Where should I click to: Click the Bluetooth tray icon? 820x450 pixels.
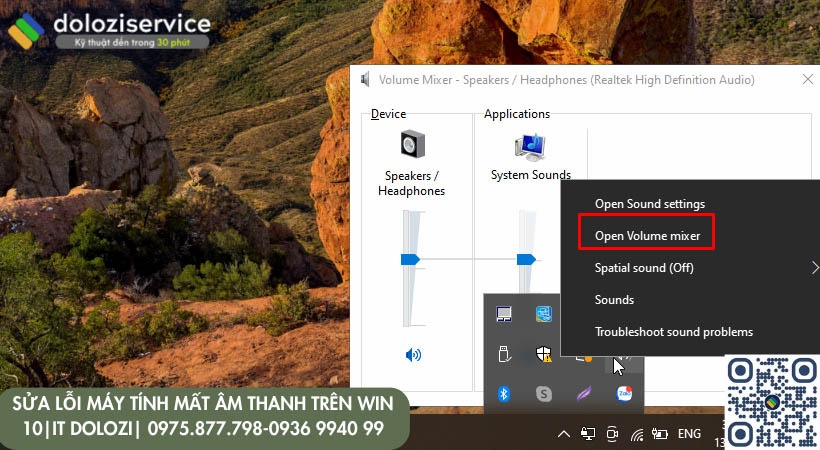[x=505, y=394]
